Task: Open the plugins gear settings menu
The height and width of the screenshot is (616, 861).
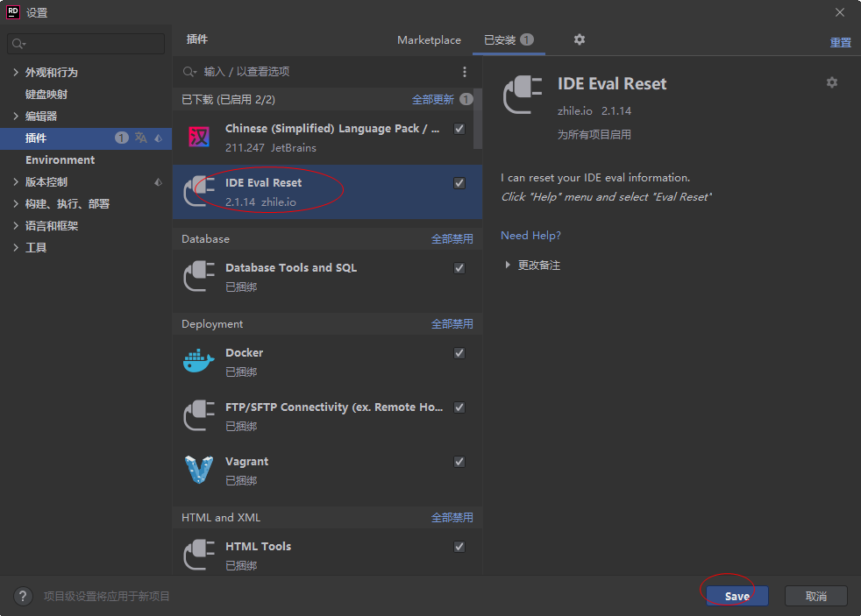Action: pyautogui.click(x=580, y=39)
